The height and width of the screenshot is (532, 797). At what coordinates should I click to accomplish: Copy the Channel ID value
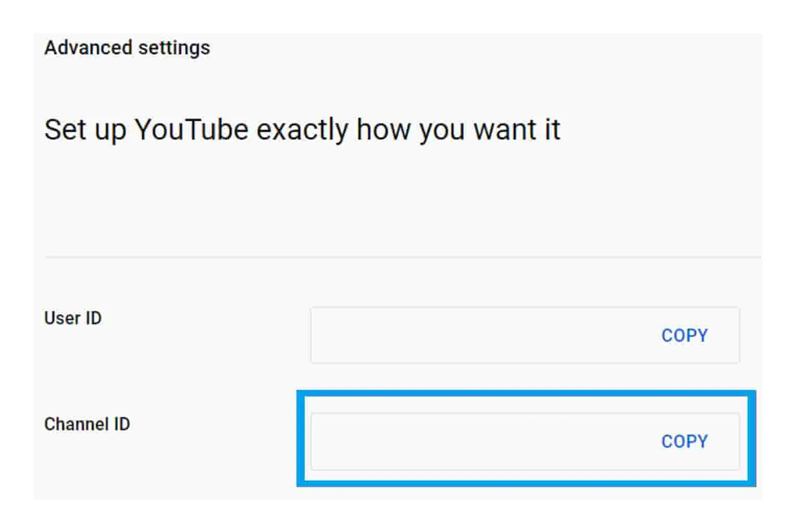tap(684, 441)
